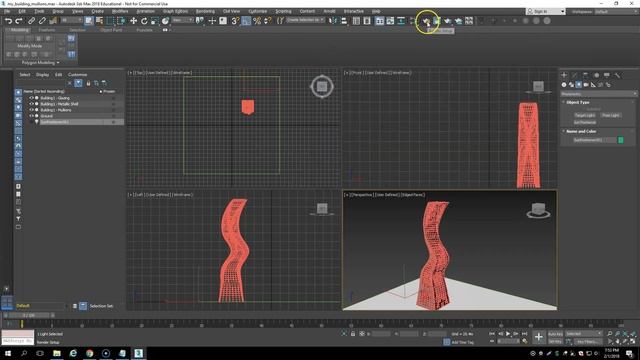Edit the object name field in Name and Color

(594, 140)
